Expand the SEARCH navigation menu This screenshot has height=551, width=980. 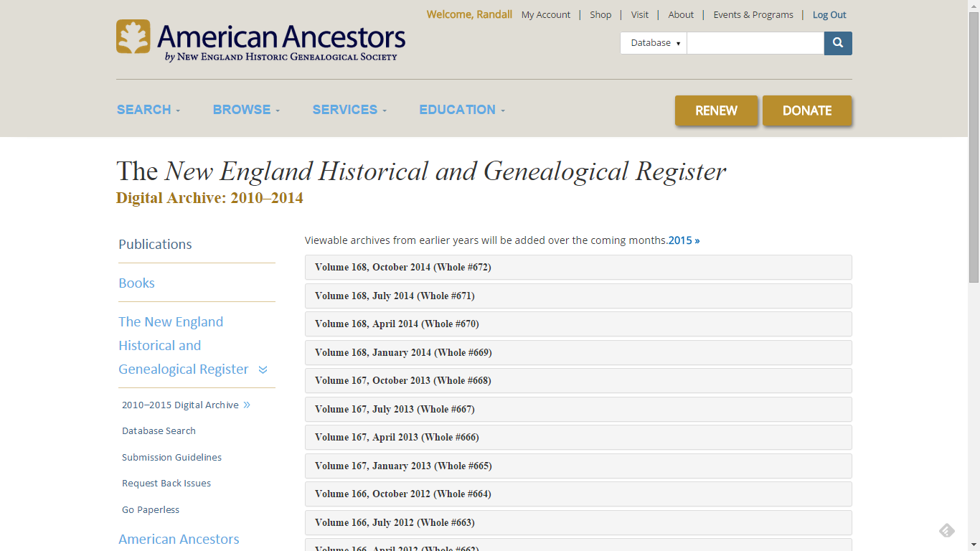[x=149, y=110]
